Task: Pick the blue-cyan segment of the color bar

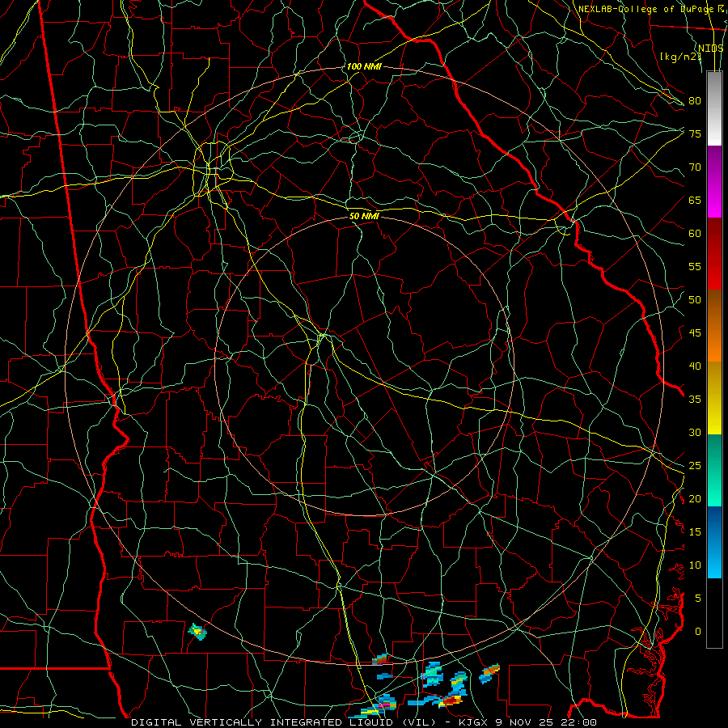Action: click(714, 542)
